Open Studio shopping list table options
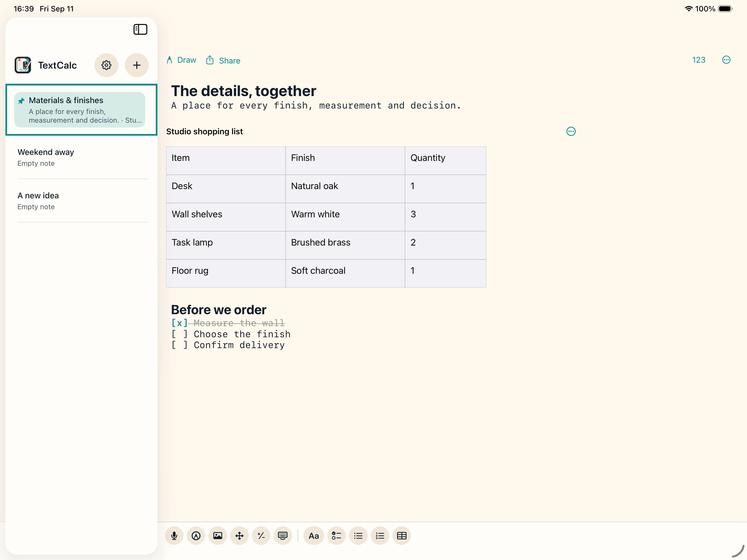This screenshot has height=560, width=747. [x=571, y=131]
